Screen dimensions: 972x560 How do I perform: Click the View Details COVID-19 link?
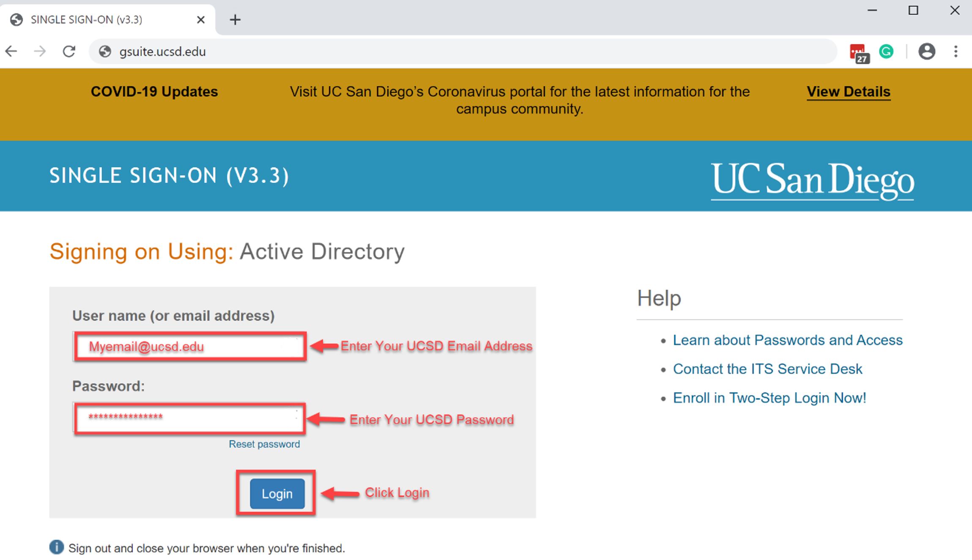pos(849,91)
